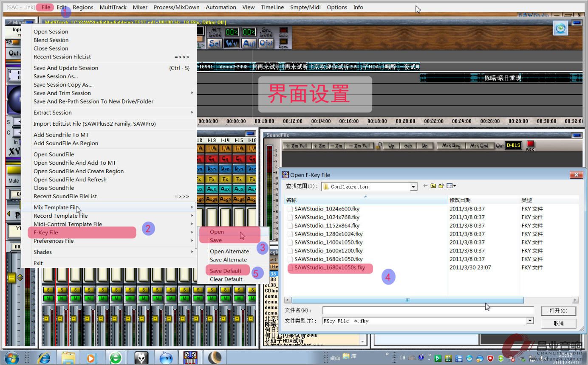Toggle the Sync indicator light

(283, 42)
